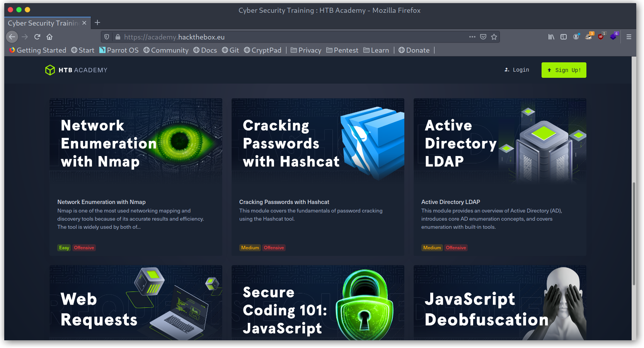The height and width of the screenshot is (348, 644).
Task: Save page to Pocket
Action: [x=483, y=37]
